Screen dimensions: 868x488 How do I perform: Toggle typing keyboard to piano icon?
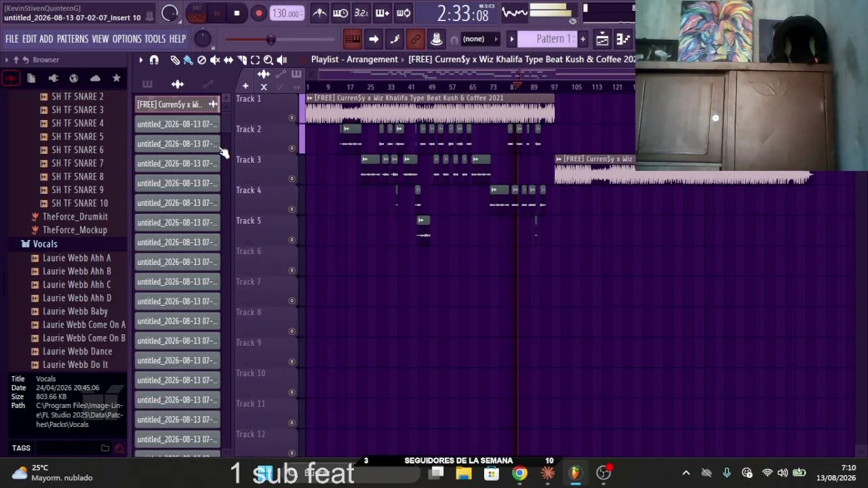(x=353, y=39)
